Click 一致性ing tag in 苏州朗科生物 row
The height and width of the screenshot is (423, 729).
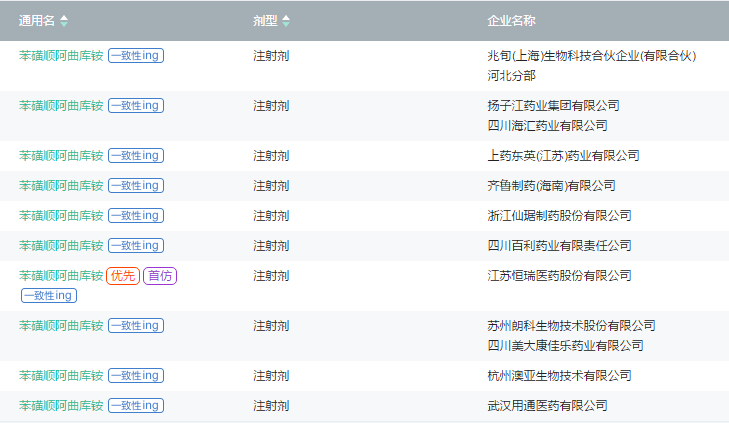coord(136,326)
